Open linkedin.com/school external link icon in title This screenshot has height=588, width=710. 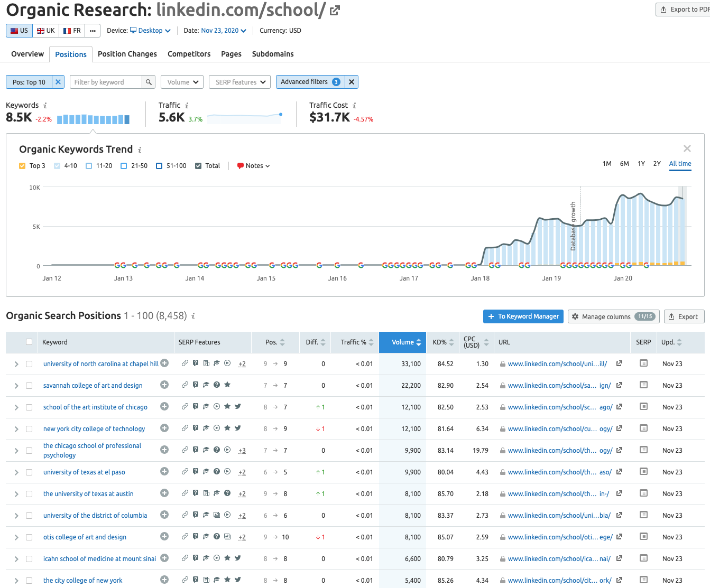coord(335,10)
